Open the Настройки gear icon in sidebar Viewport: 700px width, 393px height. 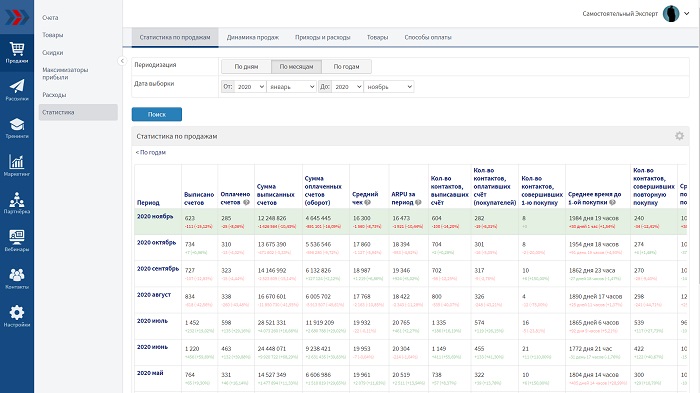(x=17, y=316)
